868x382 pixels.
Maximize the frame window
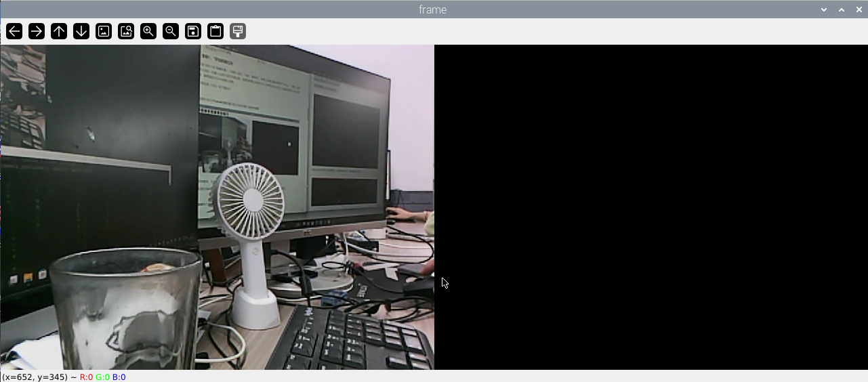tap(842, 9)
